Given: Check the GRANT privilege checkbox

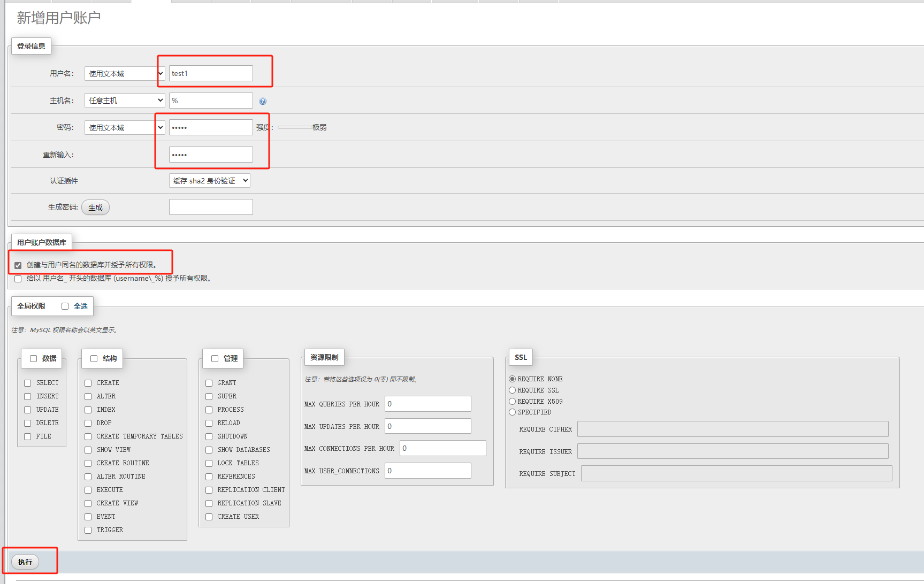Looking at the screenshot, I should point(209,383).
